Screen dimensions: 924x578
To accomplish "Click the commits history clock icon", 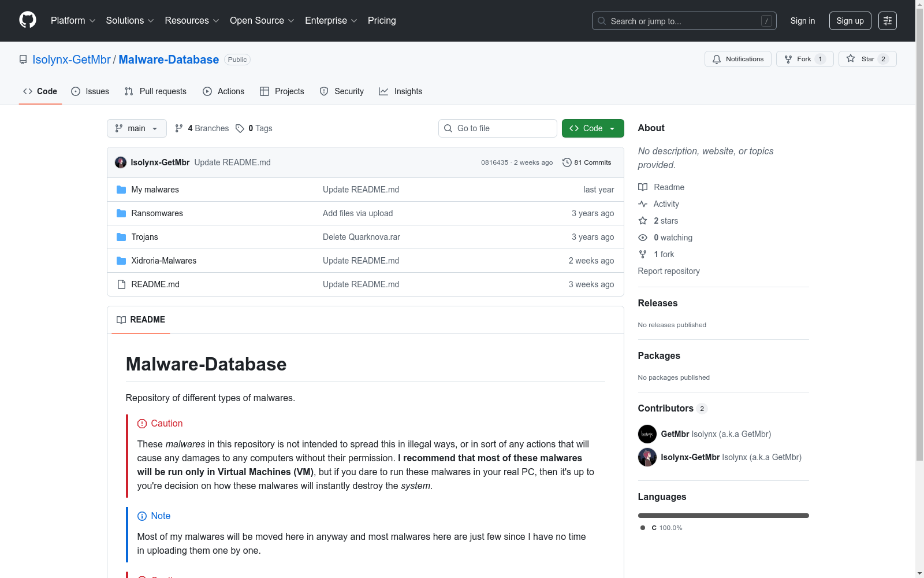I will tap(567, 162).
